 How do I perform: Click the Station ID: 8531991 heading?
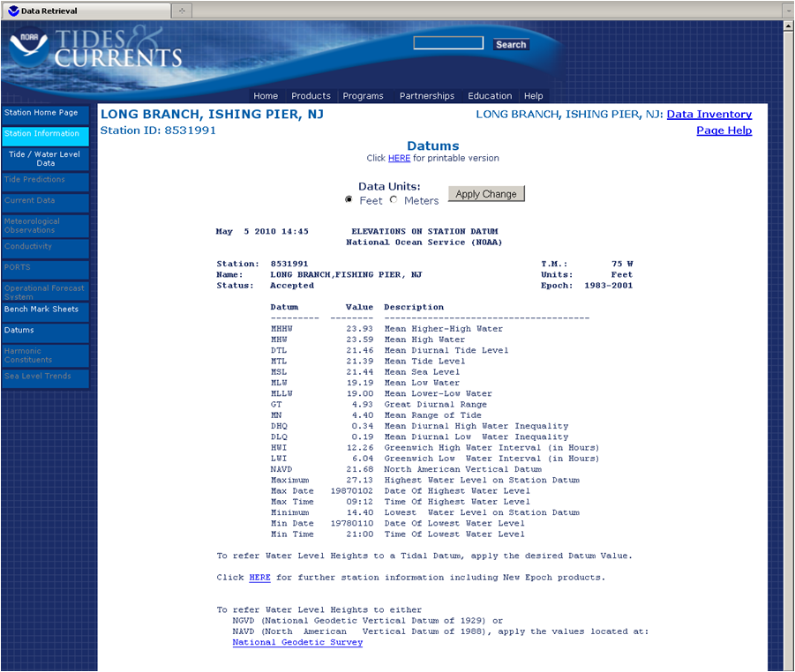(158, 131)
